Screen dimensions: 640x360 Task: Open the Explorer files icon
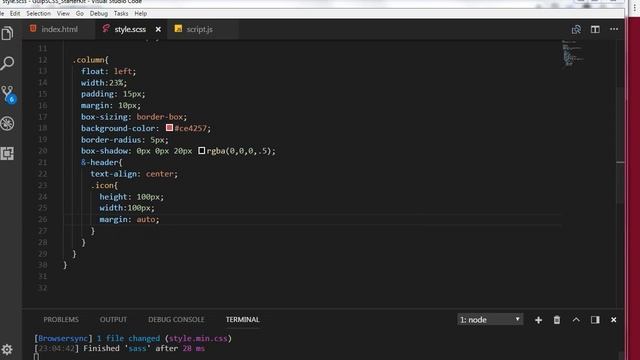pyautogui.click(x=7, y=33)
